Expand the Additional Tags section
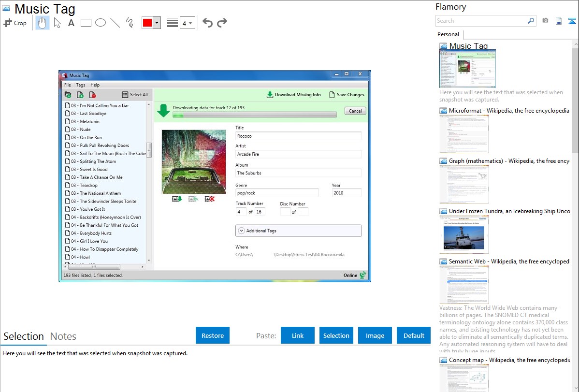The image size is (579, 392). click(x=298, y=231)
